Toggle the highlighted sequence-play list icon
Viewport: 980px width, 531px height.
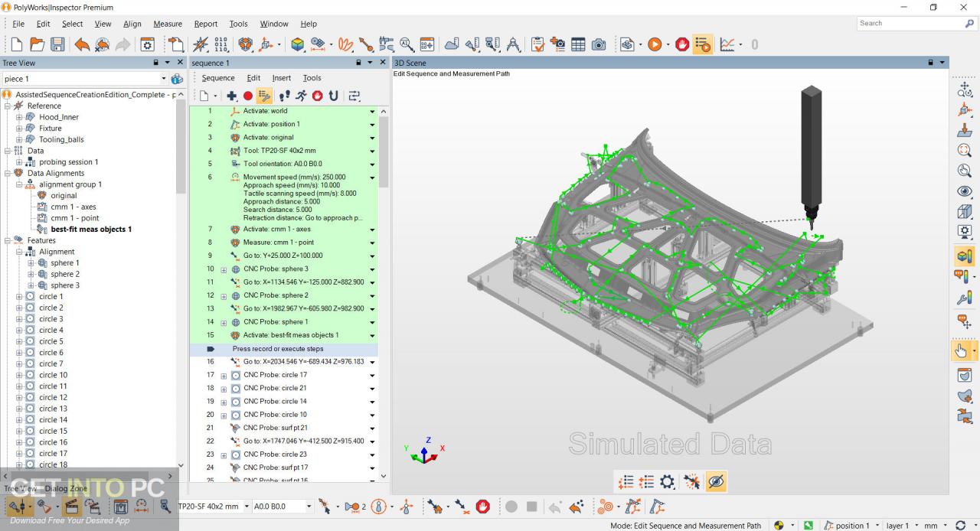pos(702,45)
